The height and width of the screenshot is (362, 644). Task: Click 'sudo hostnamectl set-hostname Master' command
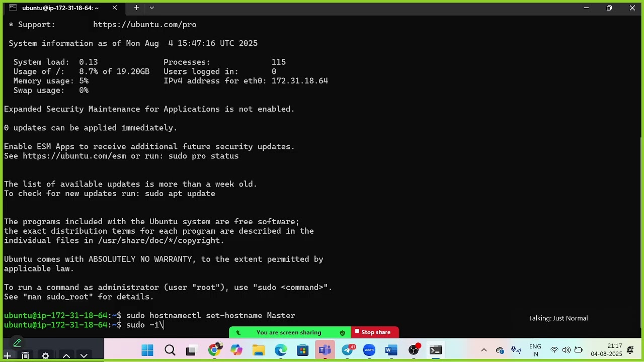coord(210,315)
